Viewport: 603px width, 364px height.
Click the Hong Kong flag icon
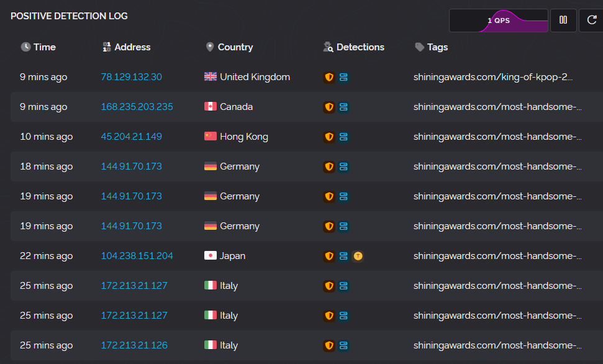tap(211, 137)
